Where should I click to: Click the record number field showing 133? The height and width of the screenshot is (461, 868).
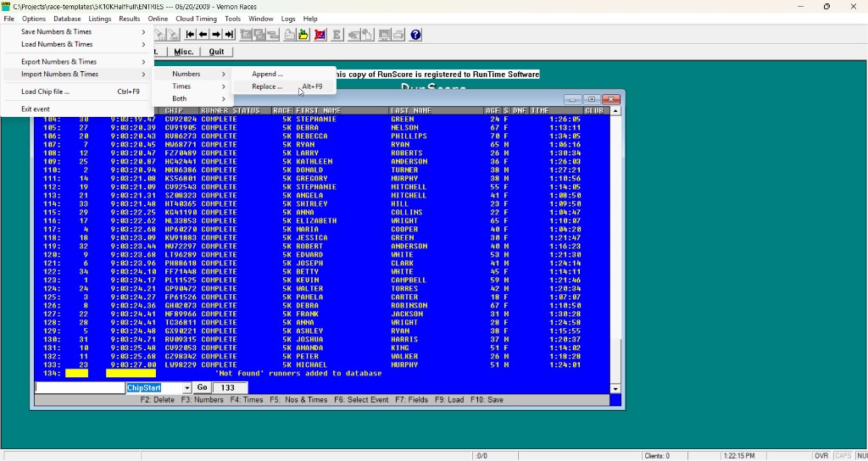point(231,388)
